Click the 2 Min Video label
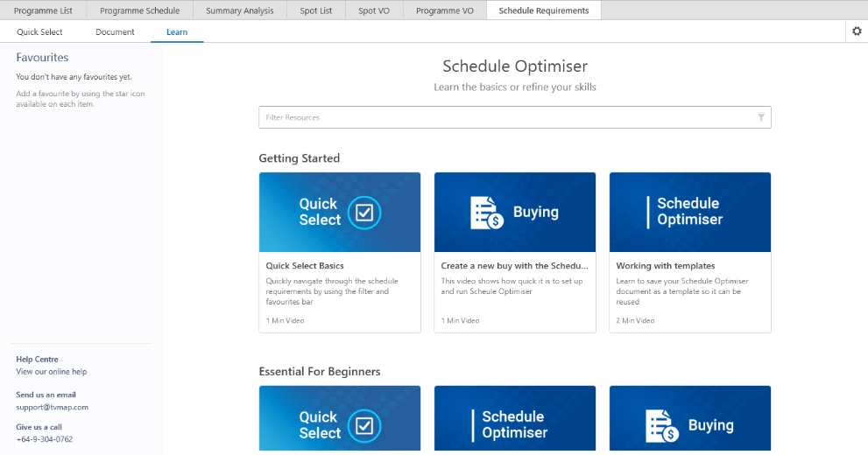This screenshot has height=455, width=868. [x=635, y=320]
